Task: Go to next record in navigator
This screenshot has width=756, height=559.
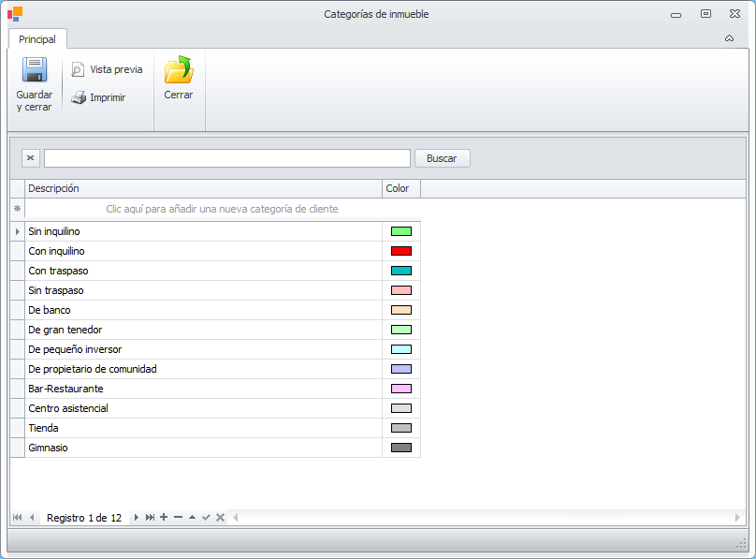Action: coord(136,518)
